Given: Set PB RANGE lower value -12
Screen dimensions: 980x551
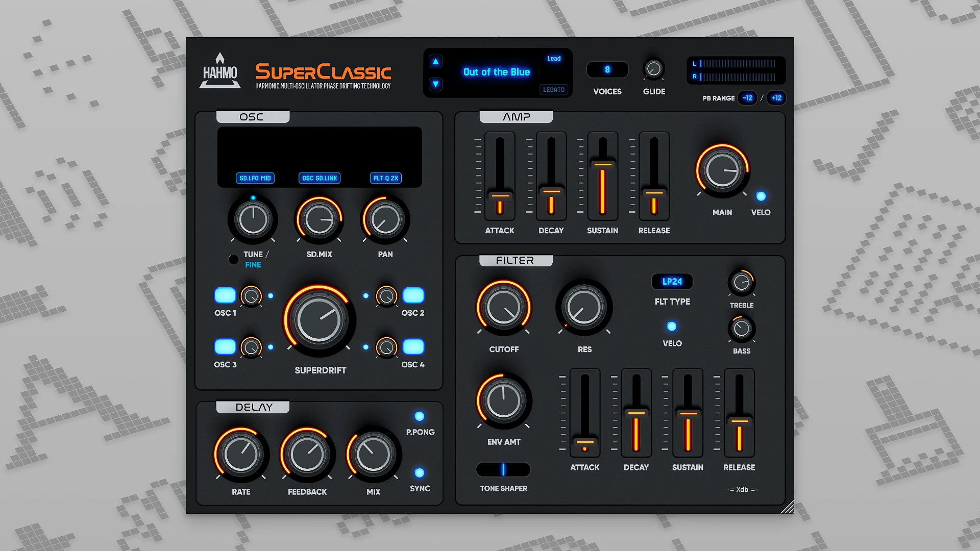Looking at the screenshot, I should tap(747, 98).
